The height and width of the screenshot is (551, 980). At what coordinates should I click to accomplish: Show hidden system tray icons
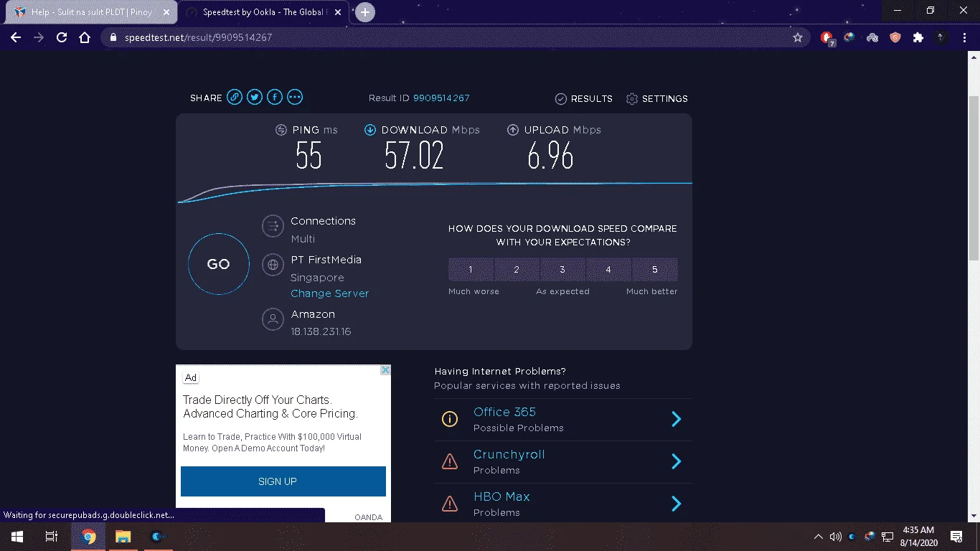point(819,537)
